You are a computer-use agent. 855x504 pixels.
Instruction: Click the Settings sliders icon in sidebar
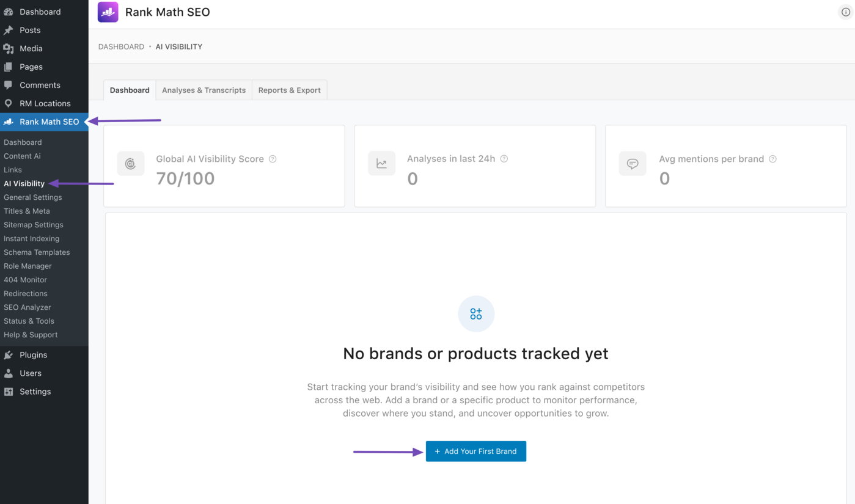click(9, 392)
